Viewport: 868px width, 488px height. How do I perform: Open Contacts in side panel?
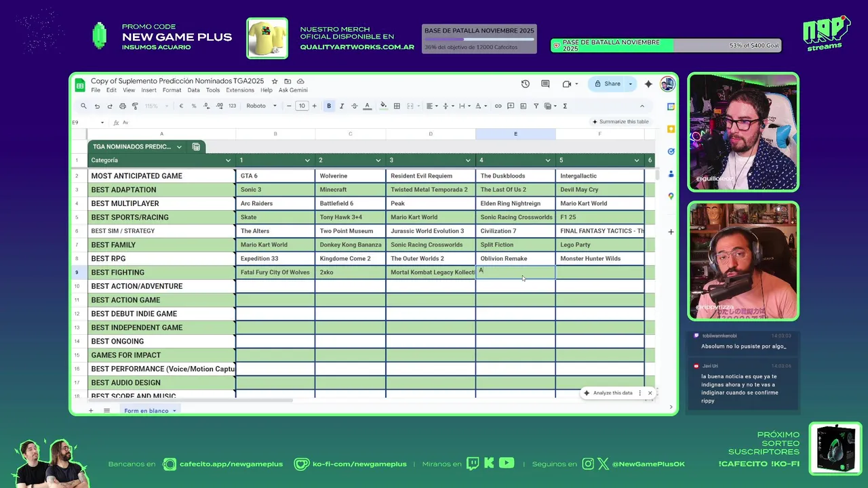point(671,174)
